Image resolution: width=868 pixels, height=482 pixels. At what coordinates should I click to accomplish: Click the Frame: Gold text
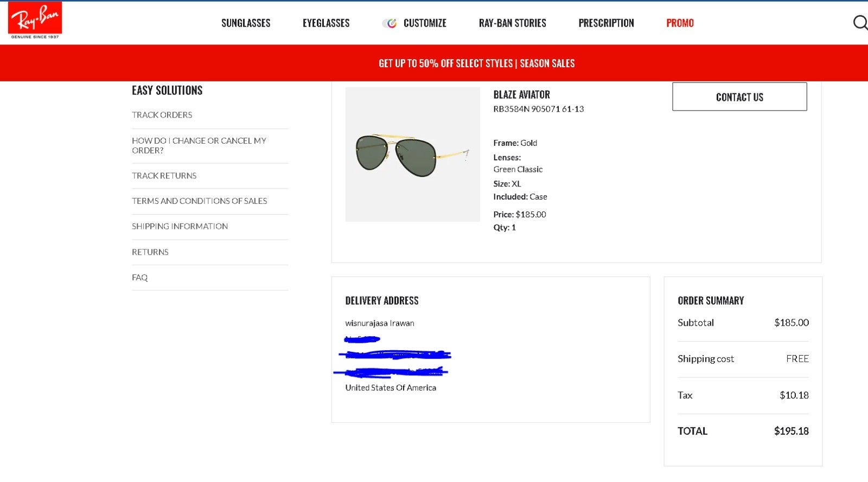click(515, 143)
